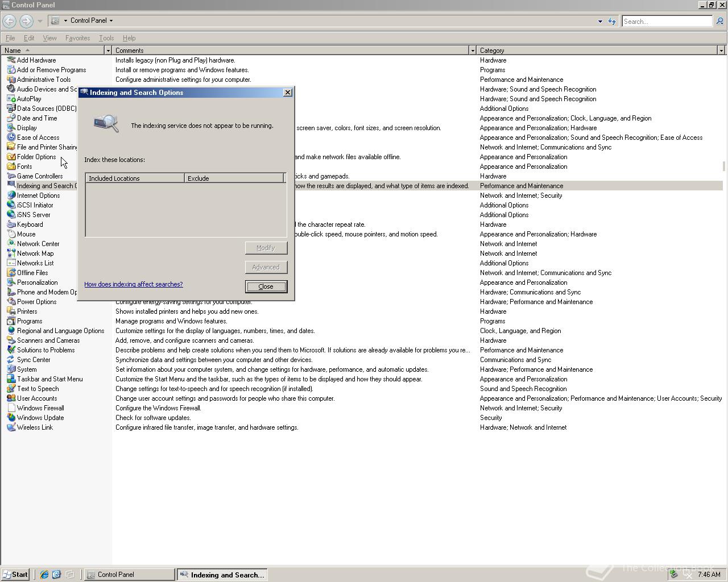Click in the Search input field
Viewport: 728px width, 582px height.
coord(667,21)
